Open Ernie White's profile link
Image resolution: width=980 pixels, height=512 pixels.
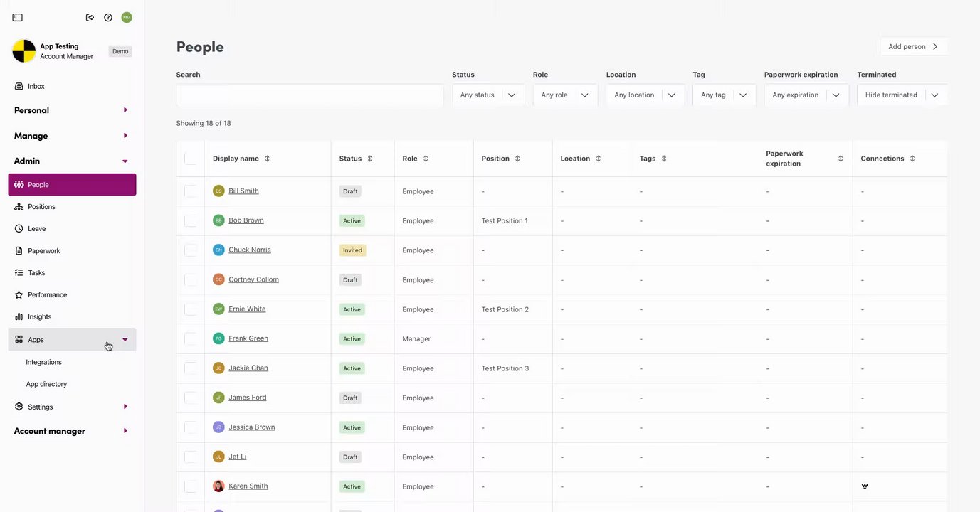click(x=247, y=309)
